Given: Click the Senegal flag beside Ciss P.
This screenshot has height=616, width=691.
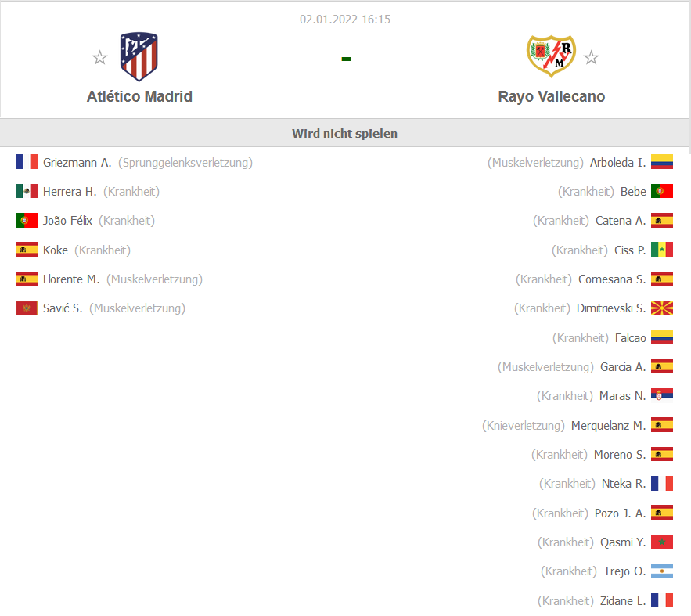Looking at the screenshot, I should pos(662,250).
